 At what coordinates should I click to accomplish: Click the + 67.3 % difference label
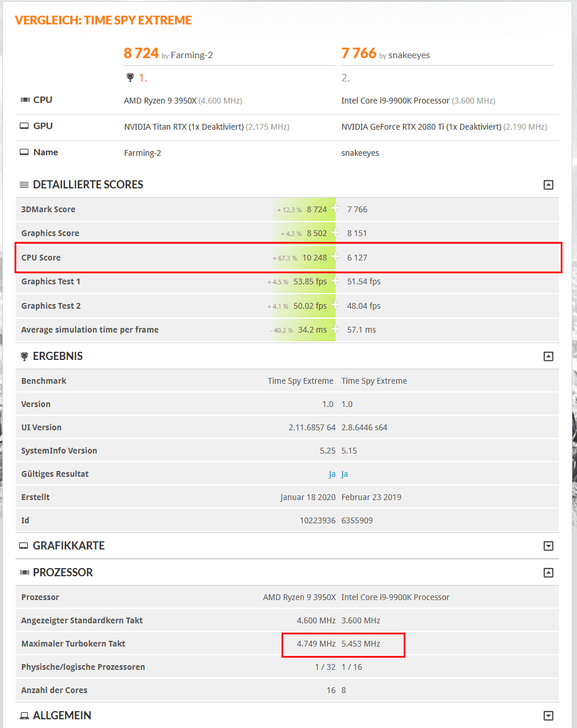[285, 258]
